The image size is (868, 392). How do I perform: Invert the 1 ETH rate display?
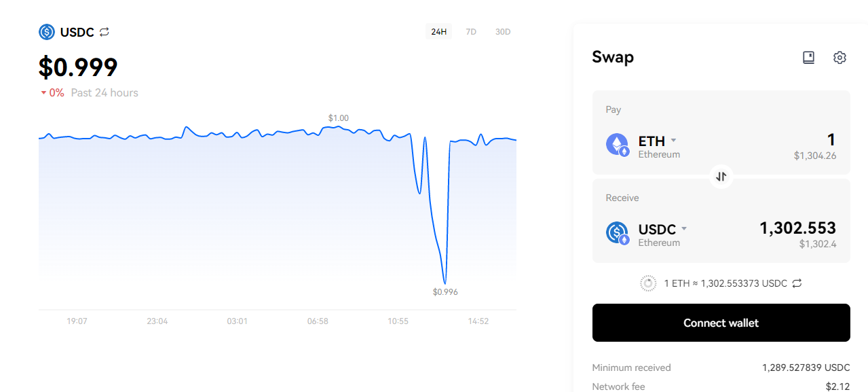[797, 283]
